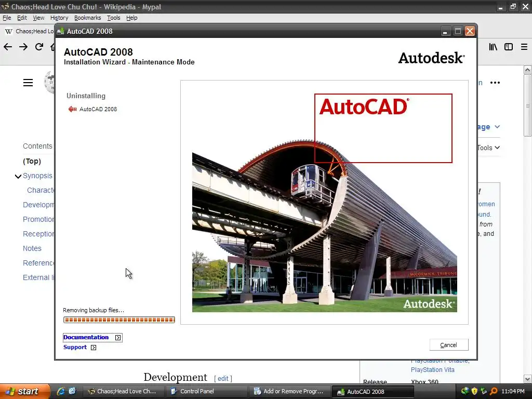The height and width of the screenshot is (399, 532).
Task: Click the Wikipedia globe logo
Action: pyautogui.click(x=49, y=83)
